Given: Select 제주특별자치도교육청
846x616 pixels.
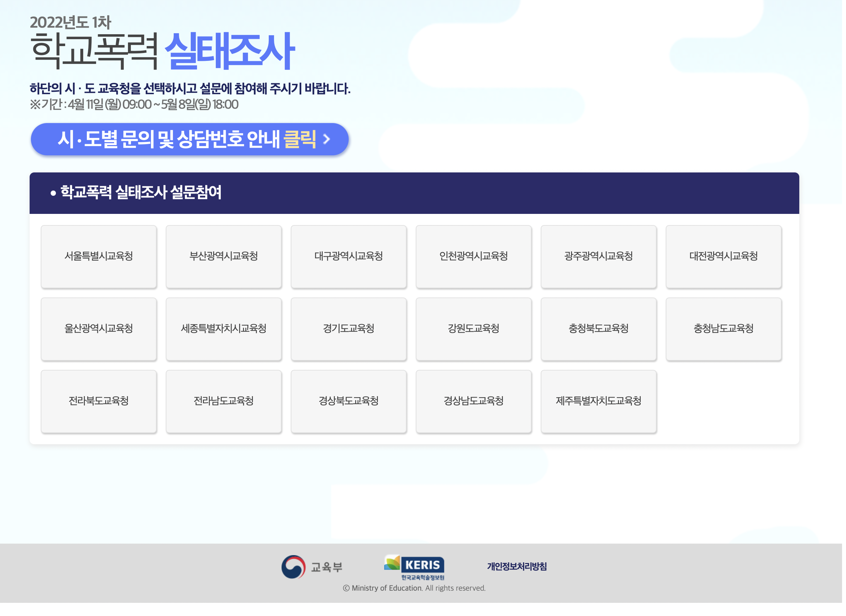Looking at the screenshot, I should tap(599, 401).
